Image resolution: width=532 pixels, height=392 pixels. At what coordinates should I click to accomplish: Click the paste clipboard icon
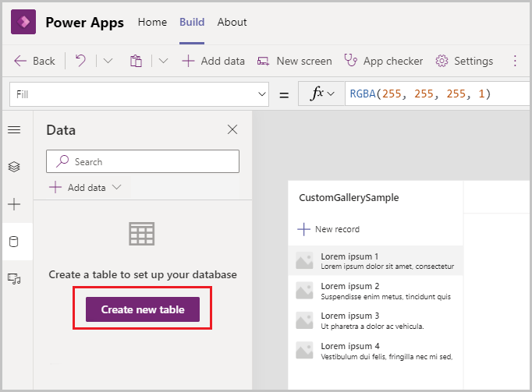(x=136, y=61)
